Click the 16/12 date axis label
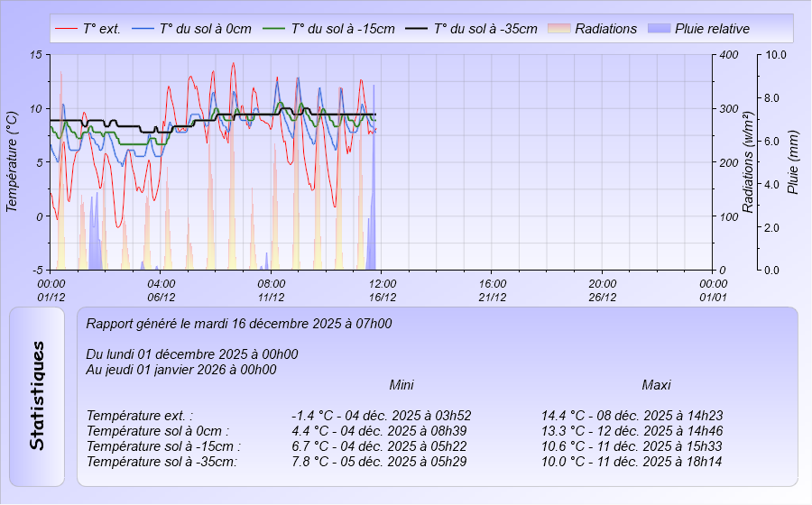 [x=383, y=298]
